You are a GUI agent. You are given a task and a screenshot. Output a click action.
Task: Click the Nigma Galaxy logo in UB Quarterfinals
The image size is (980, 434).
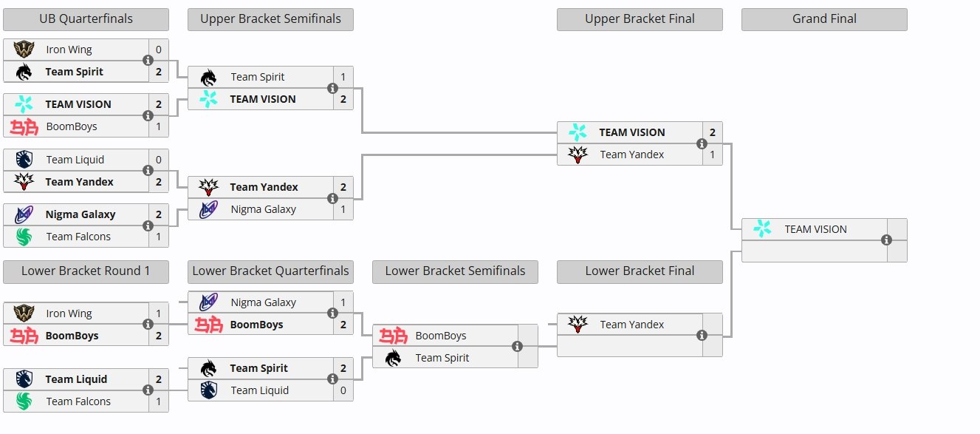24,214
